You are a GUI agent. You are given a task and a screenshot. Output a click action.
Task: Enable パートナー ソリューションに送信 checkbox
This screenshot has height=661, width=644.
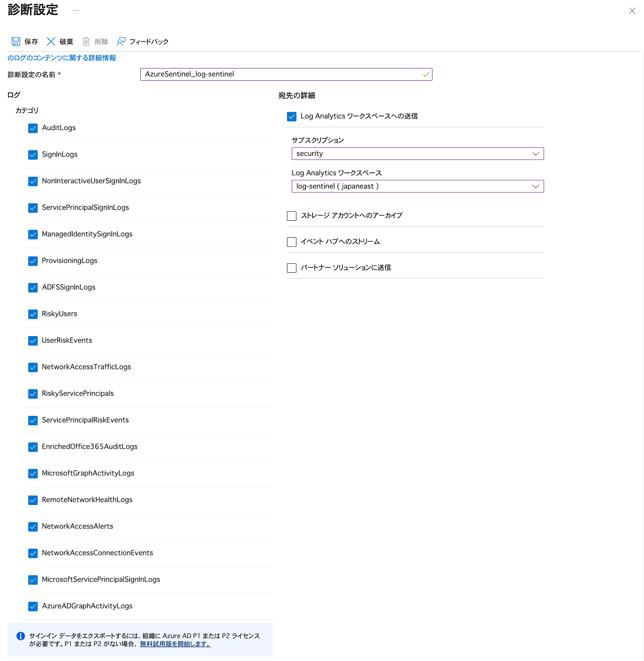click(291, 268)
